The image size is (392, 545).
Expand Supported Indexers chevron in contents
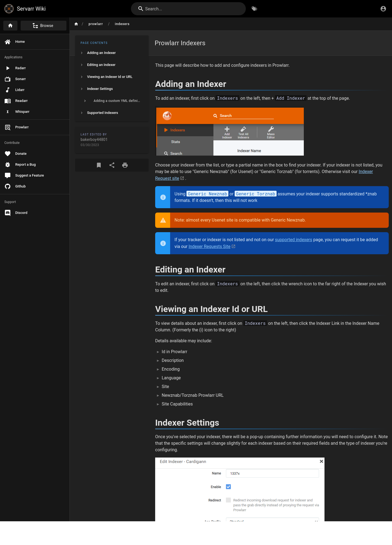82,113
